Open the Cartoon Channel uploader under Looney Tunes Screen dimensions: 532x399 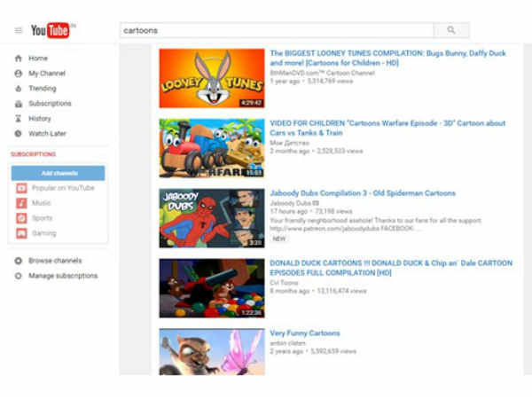click(x=323, y=73)
